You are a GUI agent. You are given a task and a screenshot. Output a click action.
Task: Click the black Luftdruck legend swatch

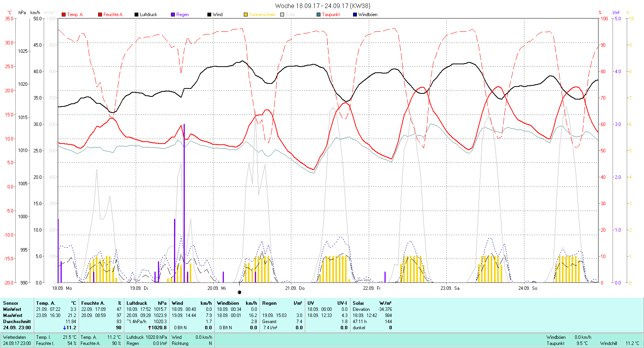(x=136, y=15)
